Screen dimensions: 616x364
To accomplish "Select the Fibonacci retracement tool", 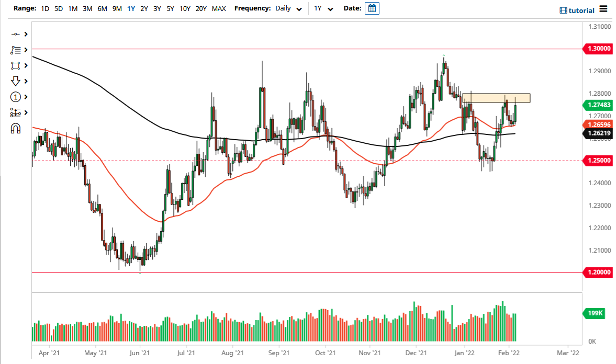I will pyautogui.click(x=16, y=50).
